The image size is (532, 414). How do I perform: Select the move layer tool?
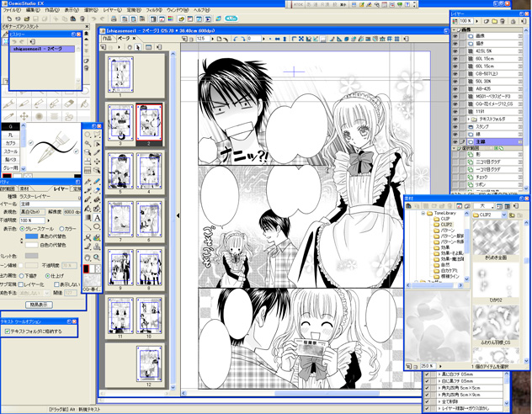[97, 162]
